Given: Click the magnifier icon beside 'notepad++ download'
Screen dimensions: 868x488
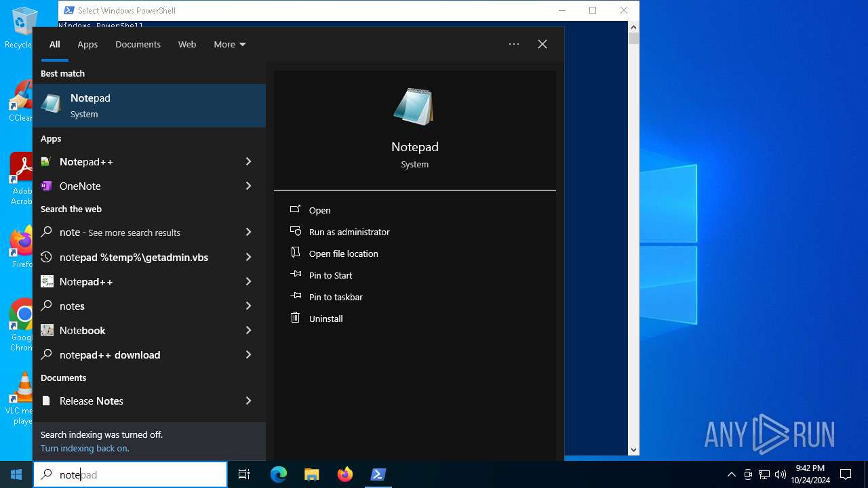Looking at the screenshot, I should click(46, 354).
